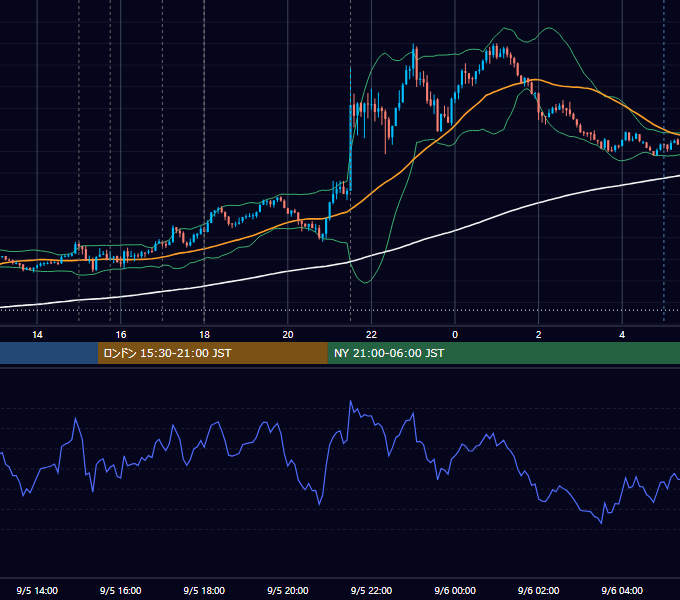This screenshot has width=680, height=600.
Task: Click the 22 hour axis label
Action: click(x=371, y=335)
